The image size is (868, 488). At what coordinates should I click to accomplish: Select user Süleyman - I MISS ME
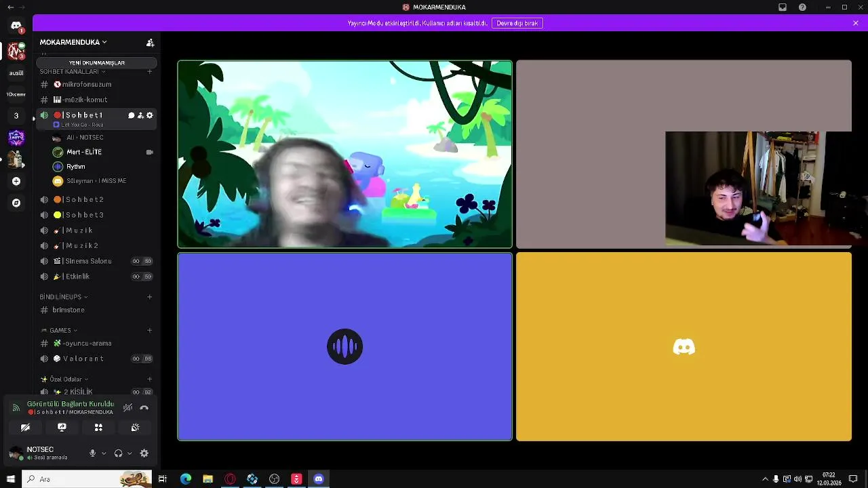103,181
